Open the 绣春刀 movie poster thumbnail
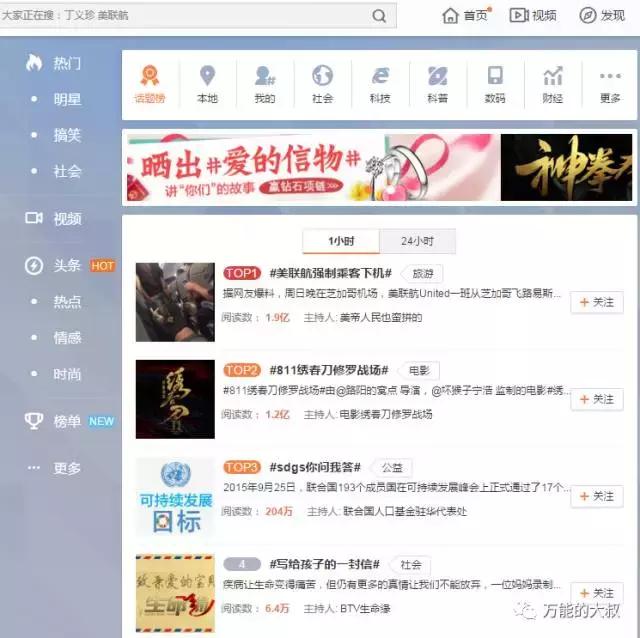The image size is (640, 638). pyautogui.click(x=175, y=399)
